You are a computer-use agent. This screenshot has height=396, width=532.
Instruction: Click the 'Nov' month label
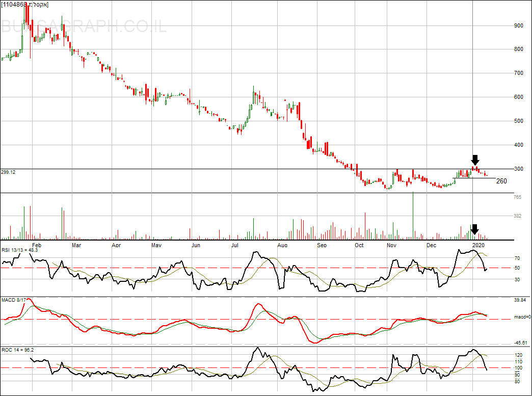[x=391, y=245]
